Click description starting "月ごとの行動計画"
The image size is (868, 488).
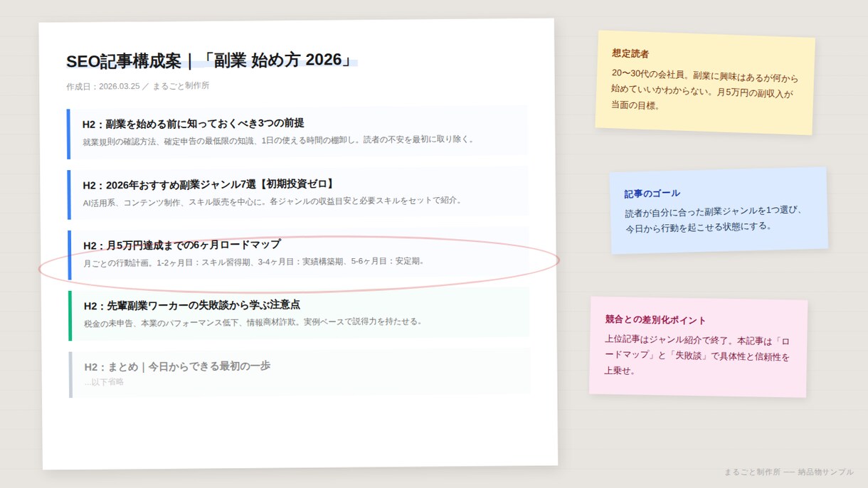click(255, 262)
